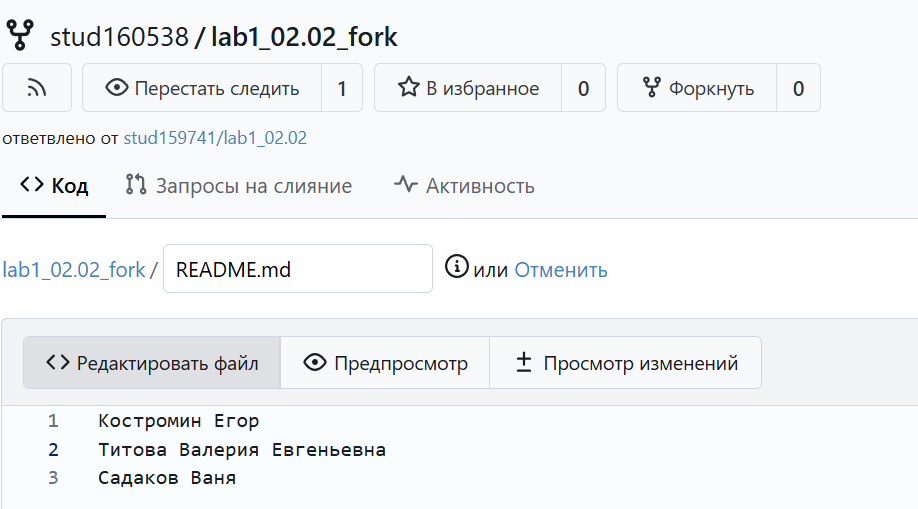Screen dimensions: 918x509
Task: Select the Редактировать файл editor tab
Action: [x=152, y=363]
